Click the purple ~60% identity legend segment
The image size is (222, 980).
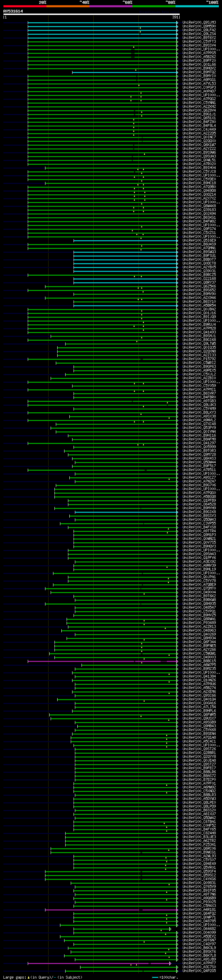coord(111,6)
